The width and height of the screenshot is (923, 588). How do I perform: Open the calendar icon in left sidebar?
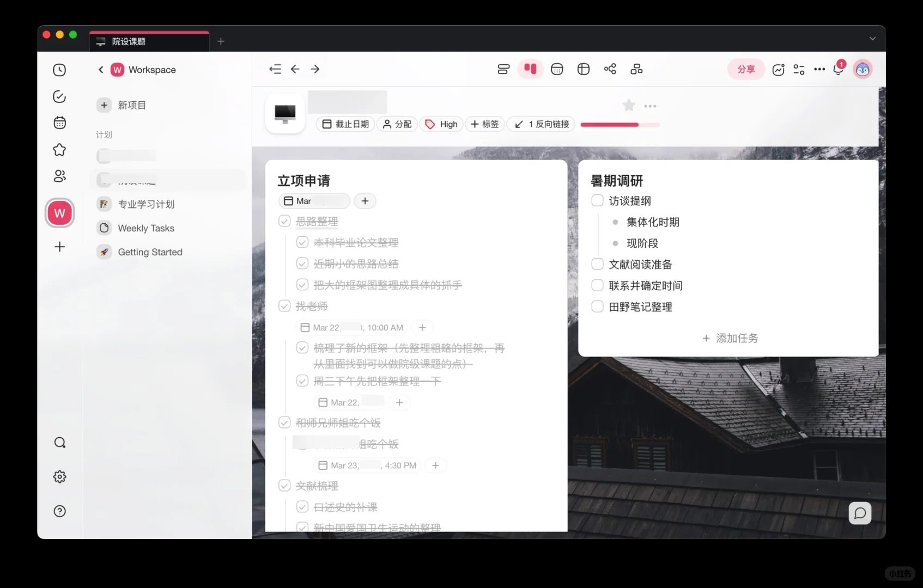[x=59, y=122]
